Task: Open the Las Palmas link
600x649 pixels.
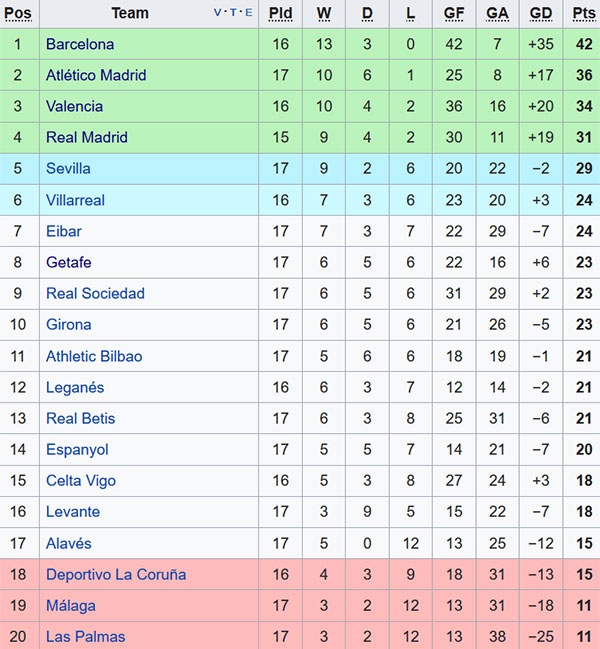Action: (85, 636)
